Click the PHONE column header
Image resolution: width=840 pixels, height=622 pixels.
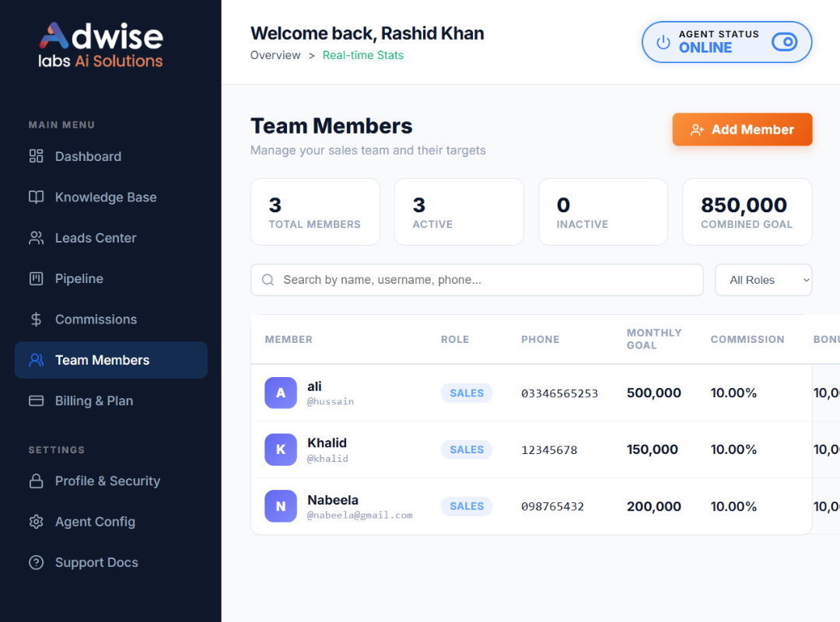coord(540,339)
